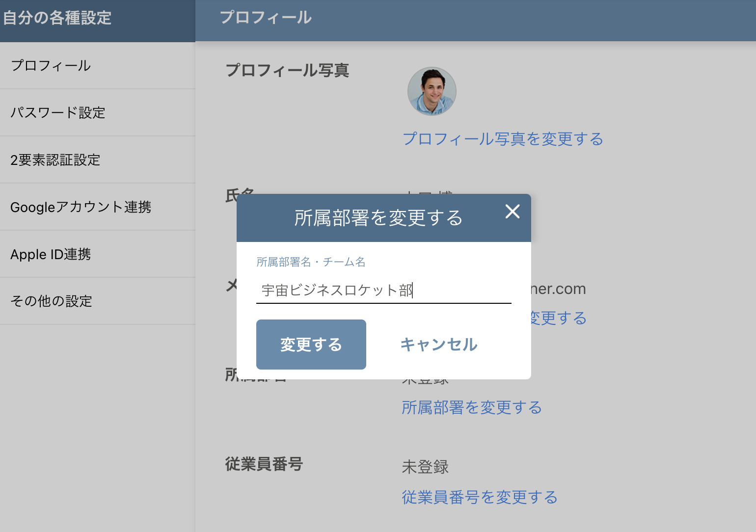This screenshot has height=532, width=756.
Task: Select 2要素認証設定 menu item
Action: 98,160
